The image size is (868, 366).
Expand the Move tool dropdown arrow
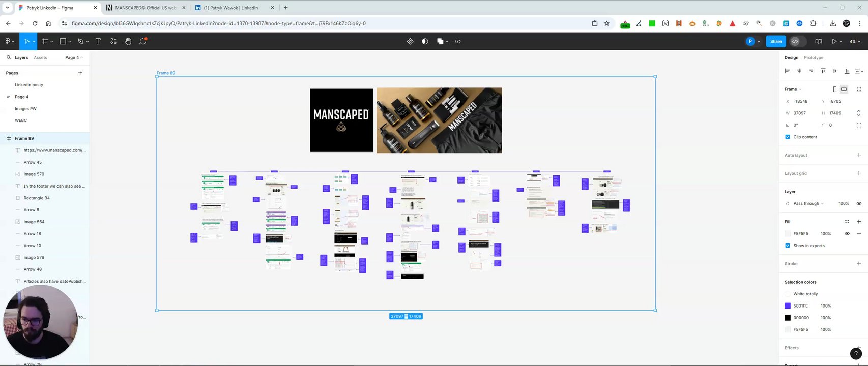tap(34, 42)
